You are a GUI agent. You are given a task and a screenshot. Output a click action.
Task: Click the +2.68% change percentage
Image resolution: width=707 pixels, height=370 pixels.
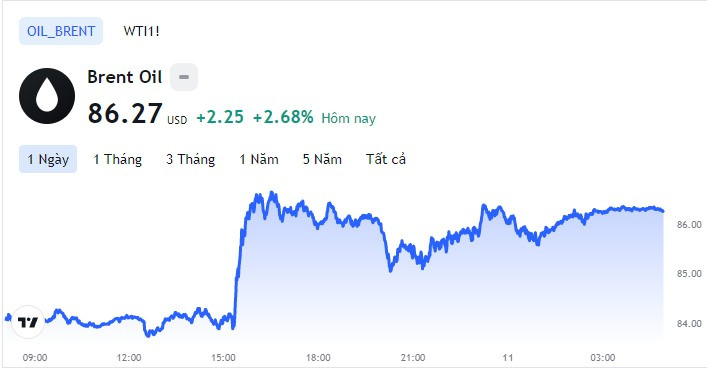tap(283, 117)
